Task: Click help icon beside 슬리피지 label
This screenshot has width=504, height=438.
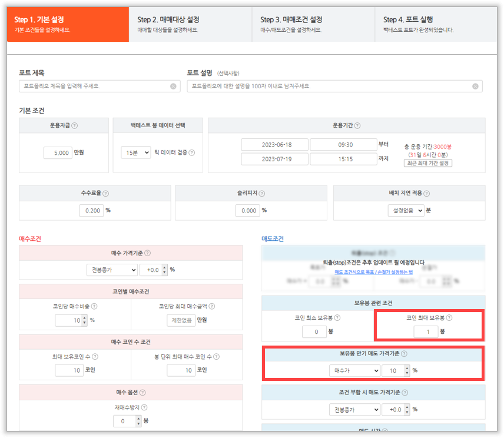Action: coord(261,193)
